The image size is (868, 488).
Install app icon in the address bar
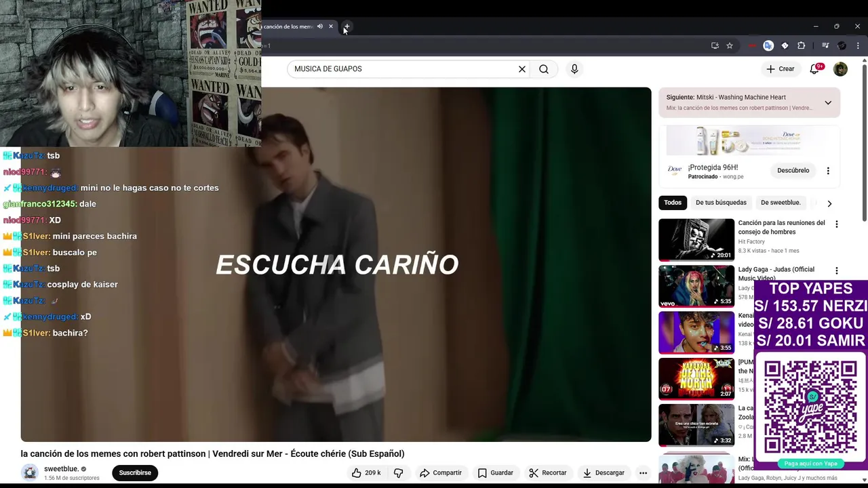click(715, 45)
